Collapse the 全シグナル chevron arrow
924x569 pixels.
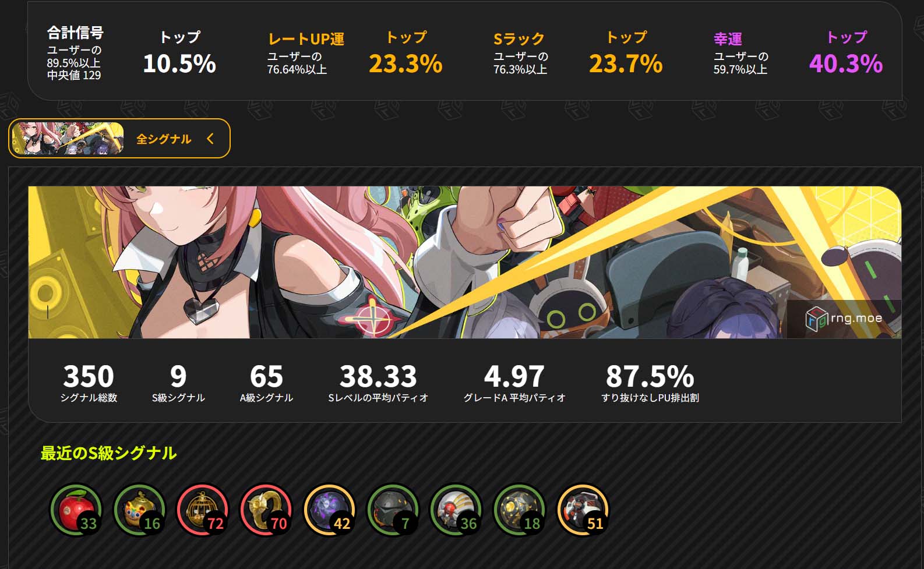click(210, 139)
